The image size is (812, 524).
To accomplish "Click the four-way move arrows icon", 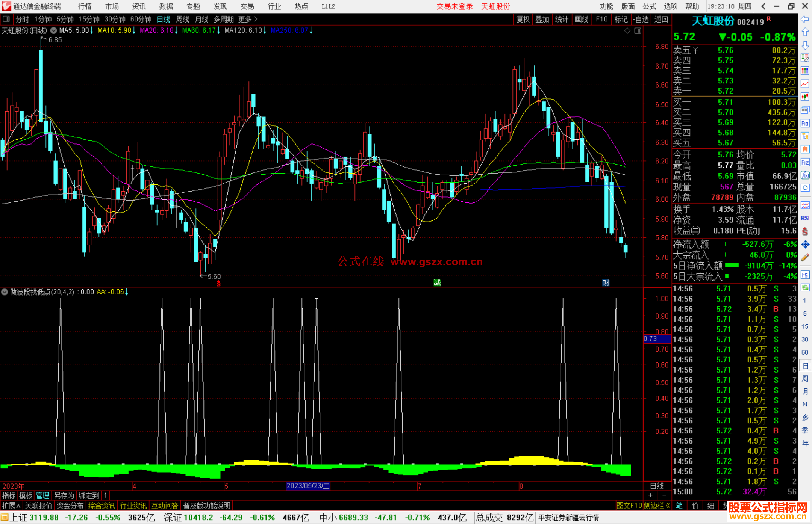I will point(805,245).
